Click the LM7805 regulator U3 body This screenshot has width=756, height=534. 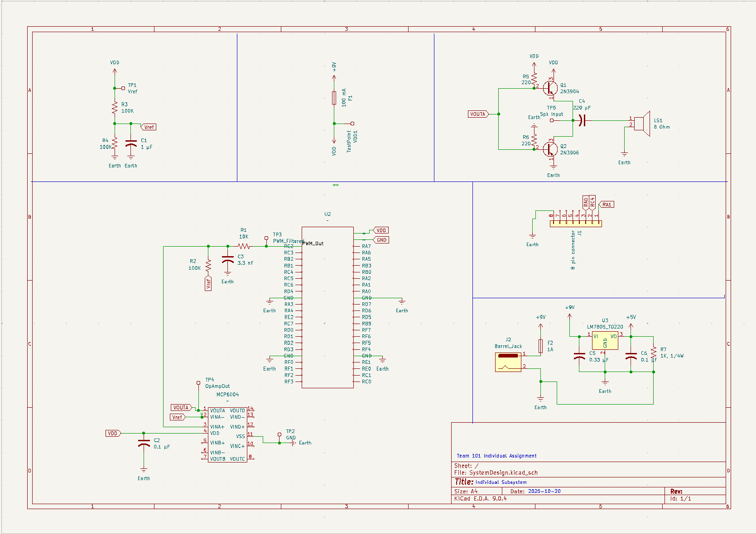tap(605, 340)
